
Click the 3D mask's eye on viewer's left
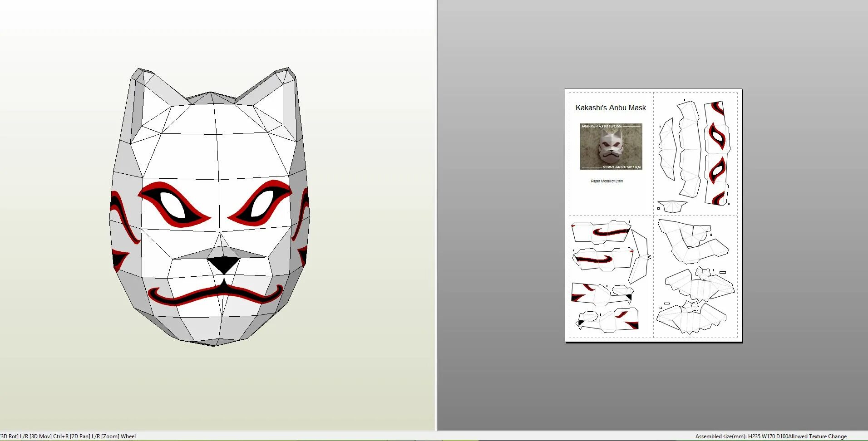174,204
